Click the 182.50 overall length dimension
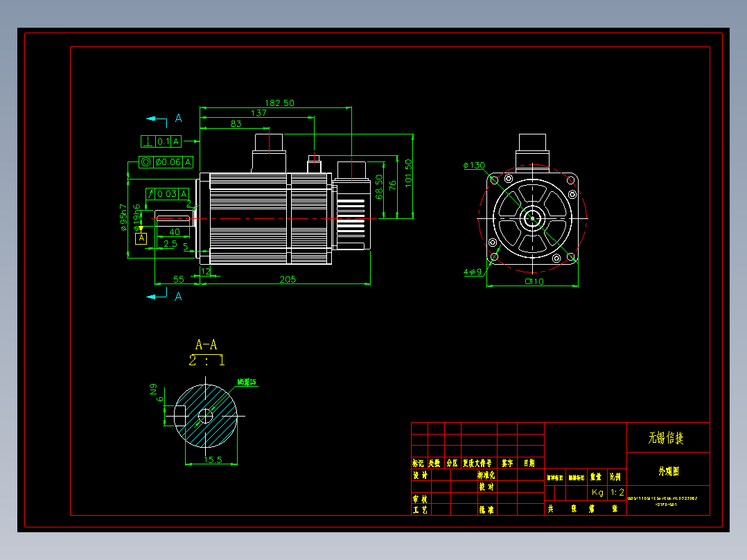Screen dimensions: 747x560 point(280,103)
